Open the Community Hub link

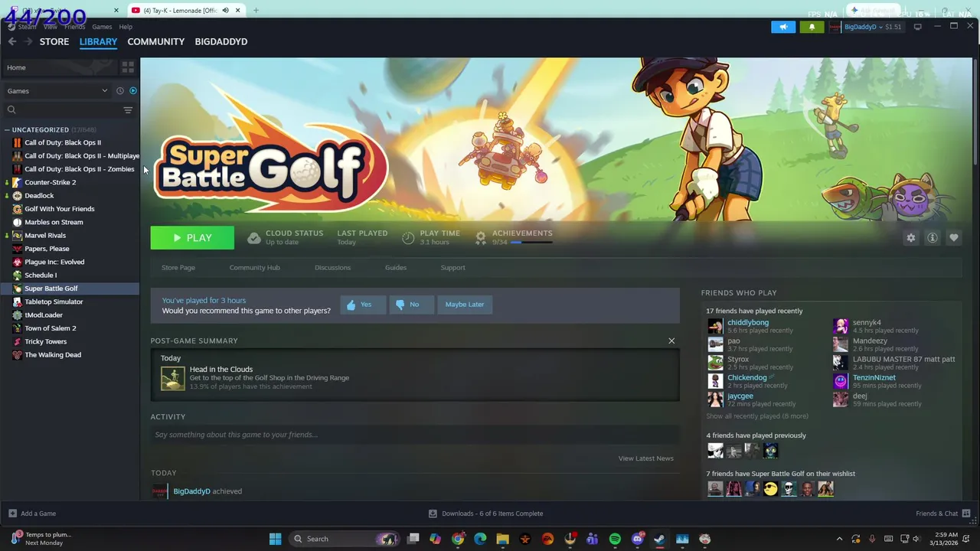click(255, 268)
